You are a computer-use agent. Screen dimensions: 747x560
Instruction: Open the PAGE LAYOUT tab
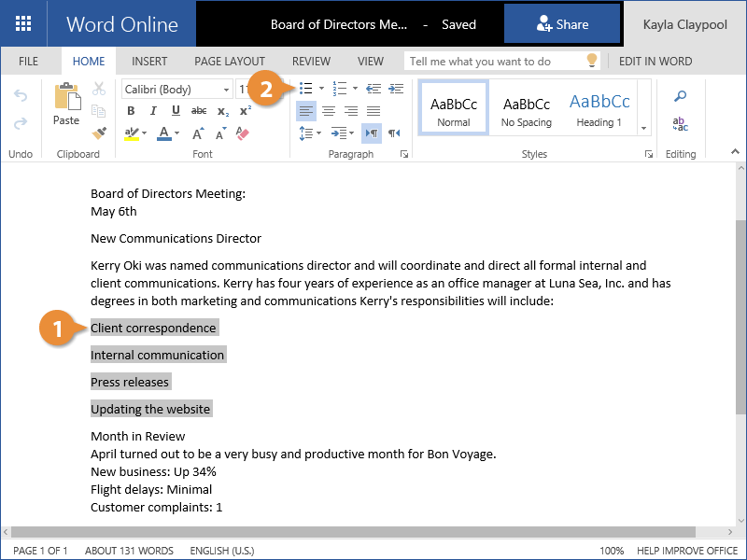coord(229,62)
